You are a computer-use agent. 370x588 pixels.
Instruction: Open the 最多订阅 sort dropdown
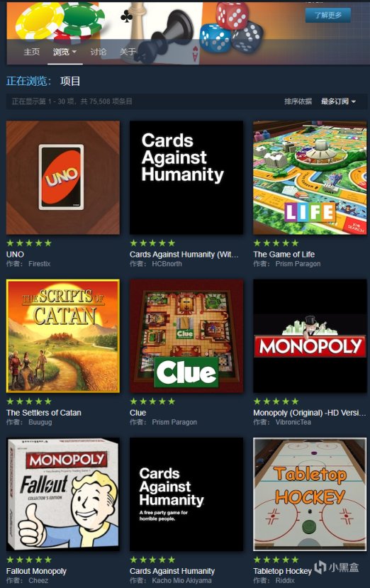(338, 101)
